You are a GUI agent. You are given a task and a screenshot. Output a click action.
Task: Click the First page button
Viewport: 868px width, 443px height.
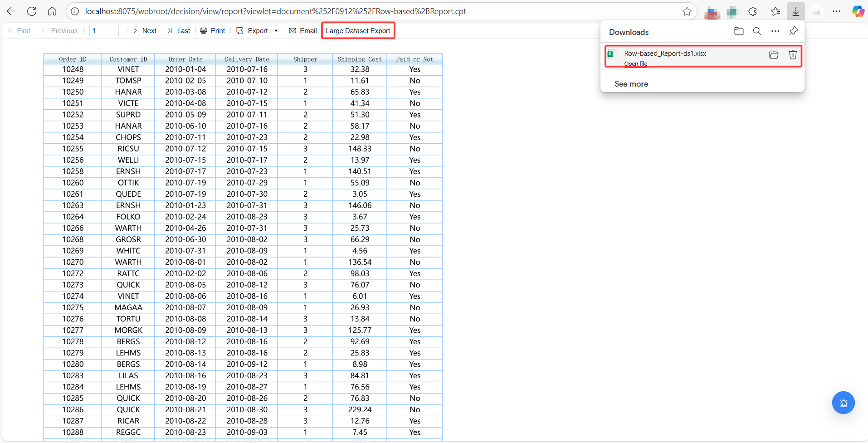pos(19,31)
